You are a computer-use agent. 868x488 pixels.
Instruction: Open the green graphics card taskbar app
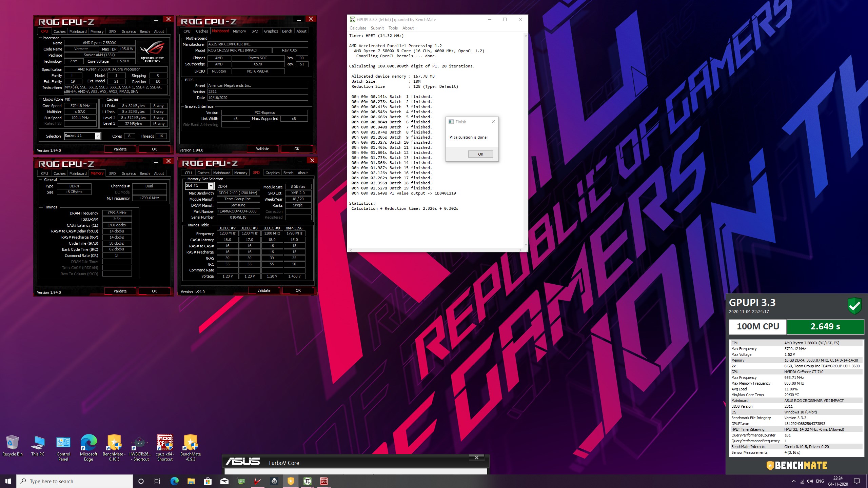(x=241, y=481)
